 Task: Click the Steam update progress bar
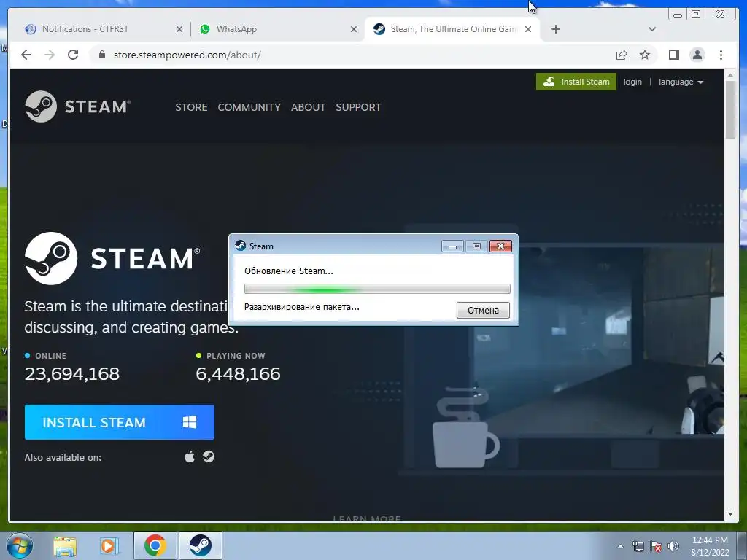coord(377,289)
